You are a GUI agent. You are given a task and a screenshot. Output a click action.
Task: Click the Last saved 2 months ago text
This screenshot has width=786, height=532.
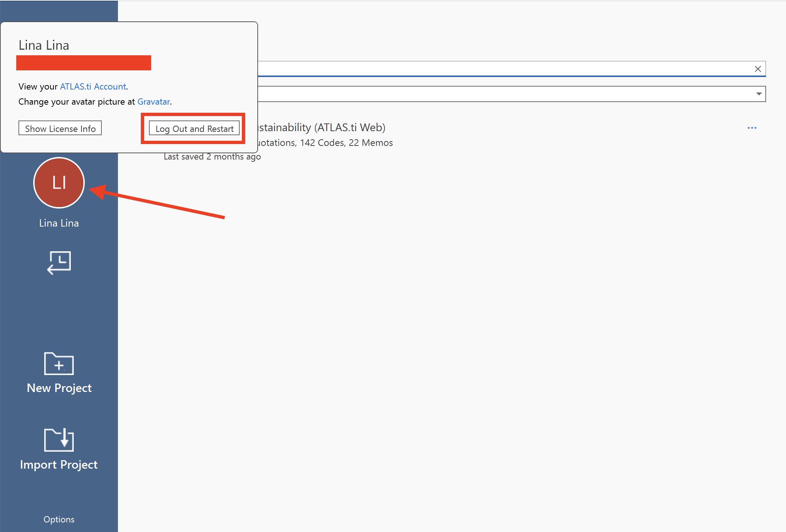click(x=212, y=157)
